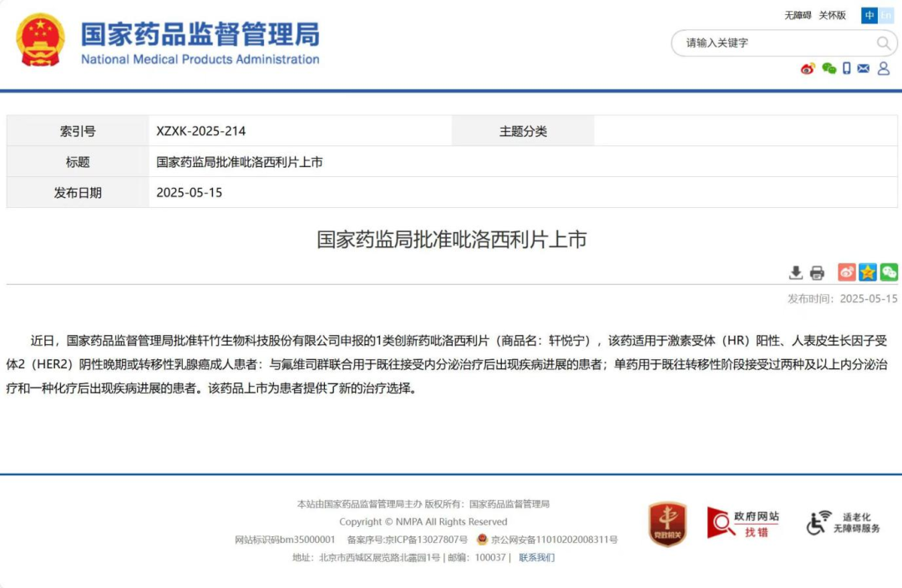
Task: Click the 联系我们 footer link
Action: tap(536, 558)
